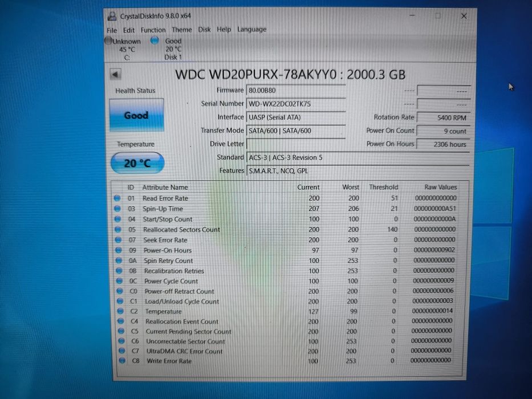This screenshot has height=399, width=532.
Task: Click the Power On Count 9 count value
Action: (444, 131)
